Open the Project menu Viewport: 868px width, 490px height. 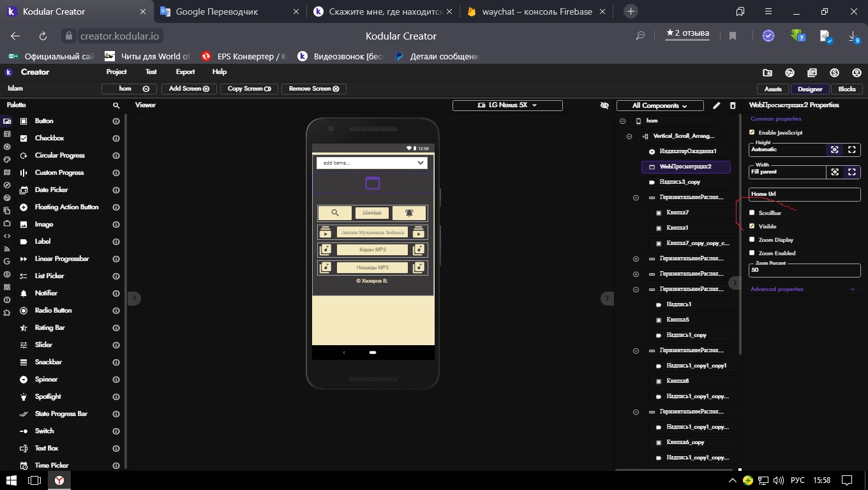coord(117,72)
